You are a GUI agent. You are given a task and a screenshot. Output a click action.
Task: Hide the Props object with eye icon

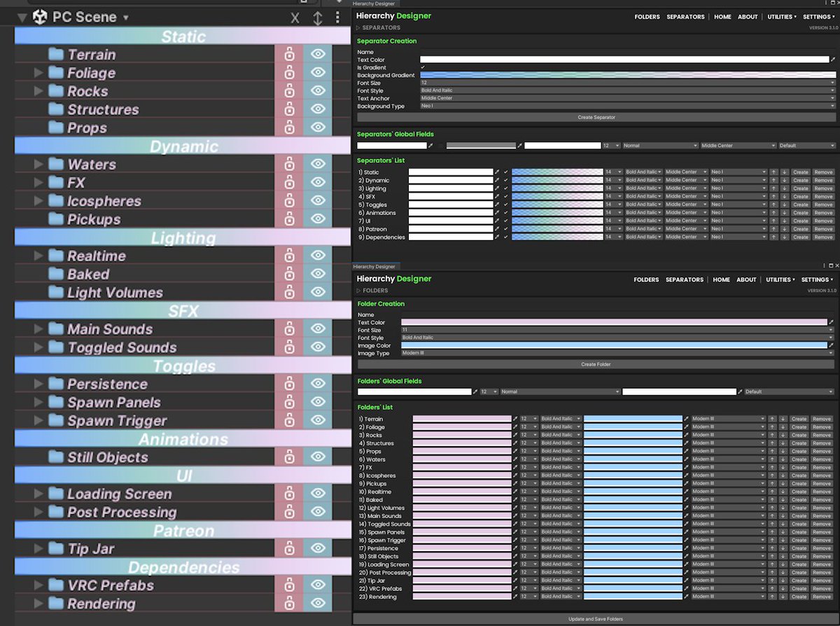(x=318, y=127)
